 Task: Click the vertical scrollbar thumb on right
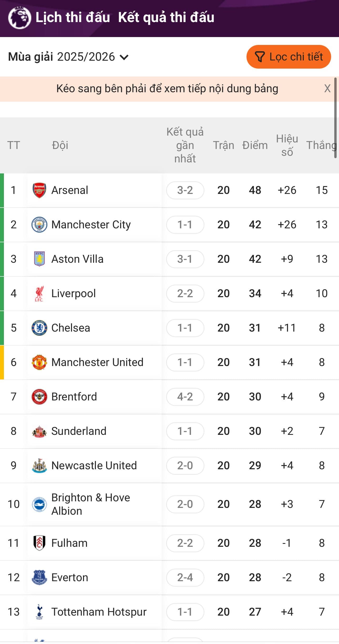335,118
